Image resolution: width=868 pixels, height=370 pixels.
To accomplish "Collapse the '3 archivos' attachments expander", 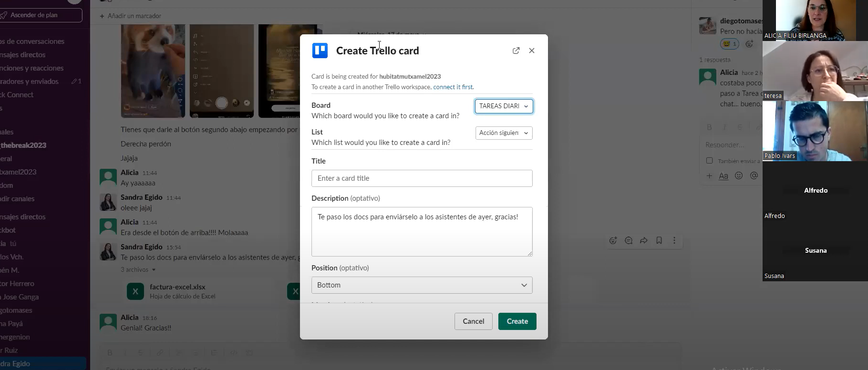I will point(138,270).
